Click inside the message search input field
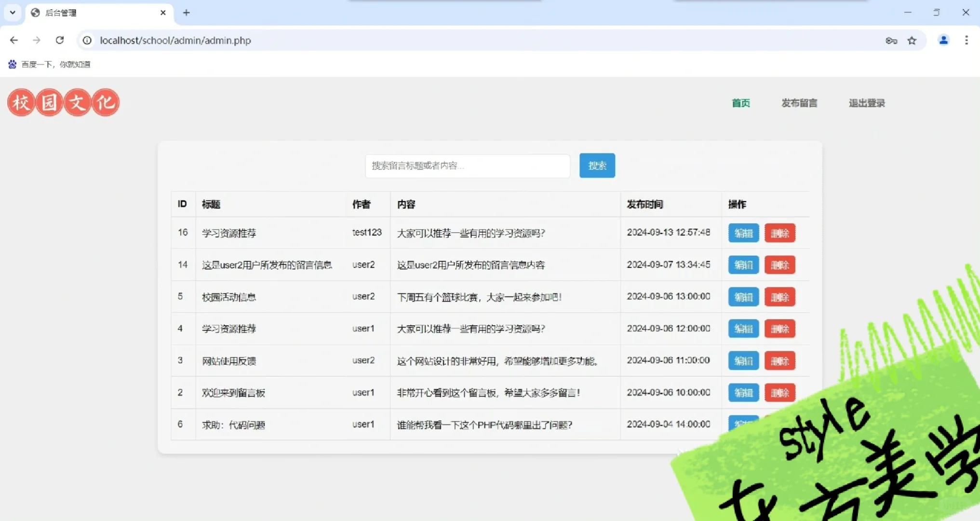This screenshot has height=521, width=980. 467,166
